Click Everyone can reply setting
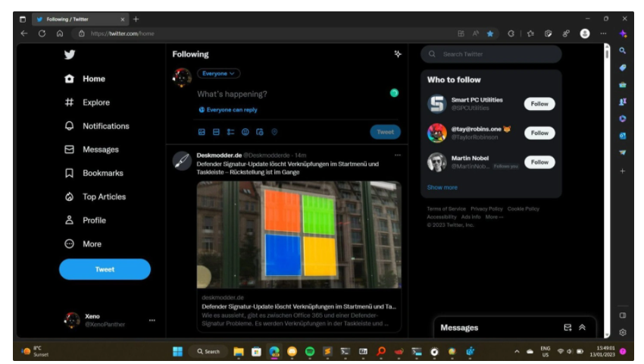The image size is (644, 364). coord(228,110)
